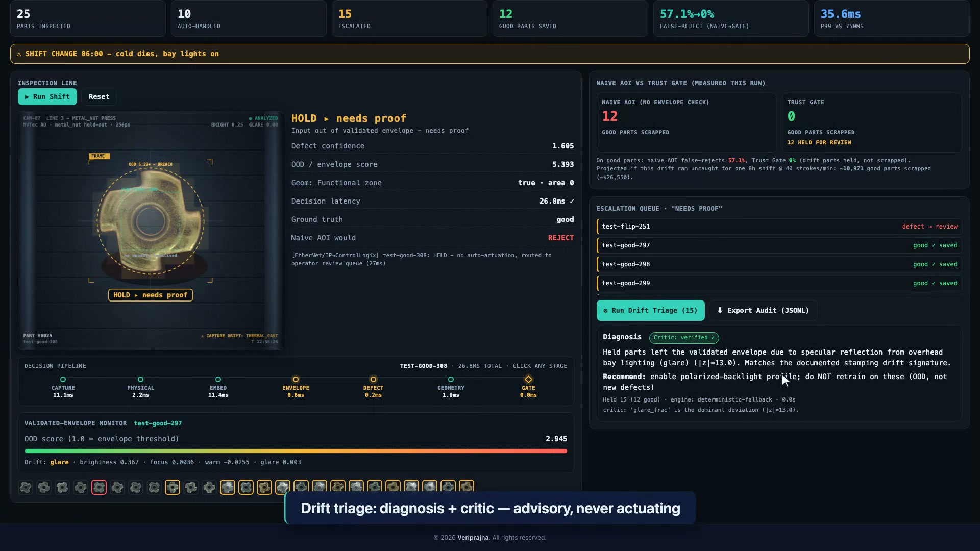Click the EtherNet/IP ControlLogix log message

(421, 259)
